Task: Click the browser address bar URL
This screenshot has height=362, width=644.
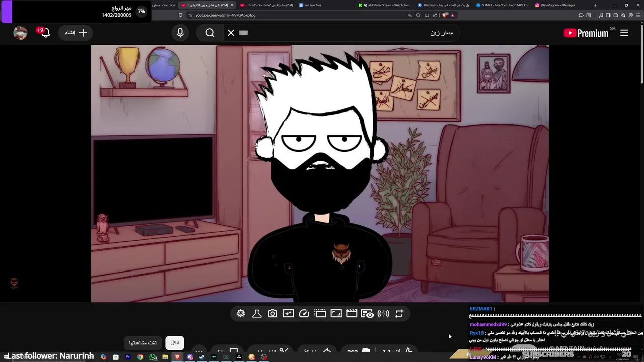Action: tap(225, 15)
